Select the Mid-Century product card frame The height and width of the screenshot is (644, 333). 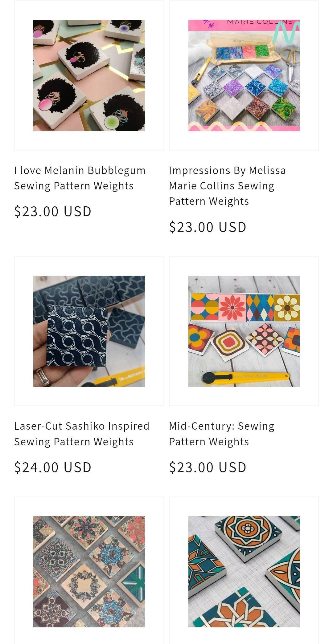point(244,331)
